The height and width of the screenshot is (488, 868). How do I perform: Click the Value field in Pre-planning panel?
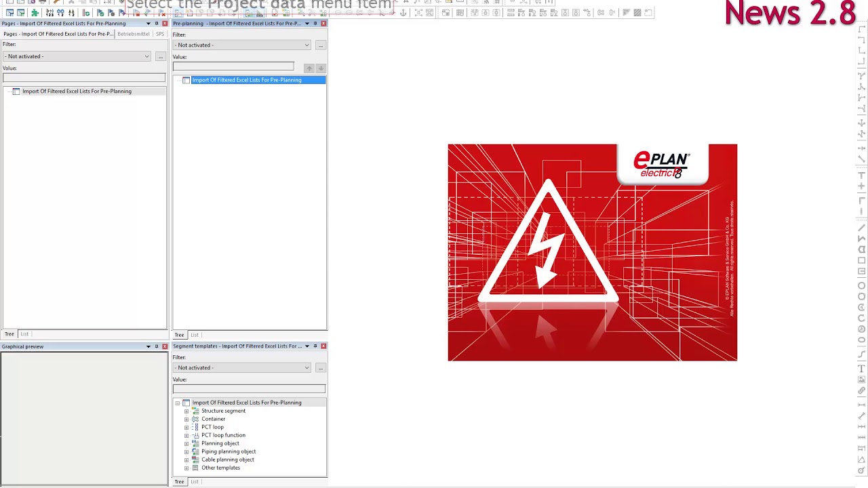tap(233, 66)
